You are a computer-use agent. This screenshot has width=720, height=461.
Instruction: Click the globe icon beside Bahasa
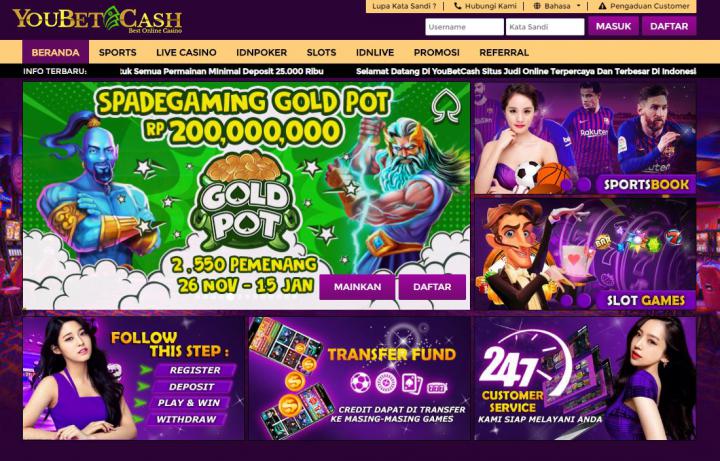click(537, 6)
